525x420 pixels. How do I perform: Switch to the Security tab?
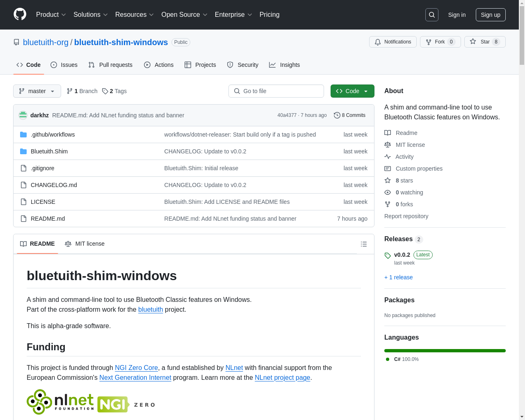(x=243, y=65)
